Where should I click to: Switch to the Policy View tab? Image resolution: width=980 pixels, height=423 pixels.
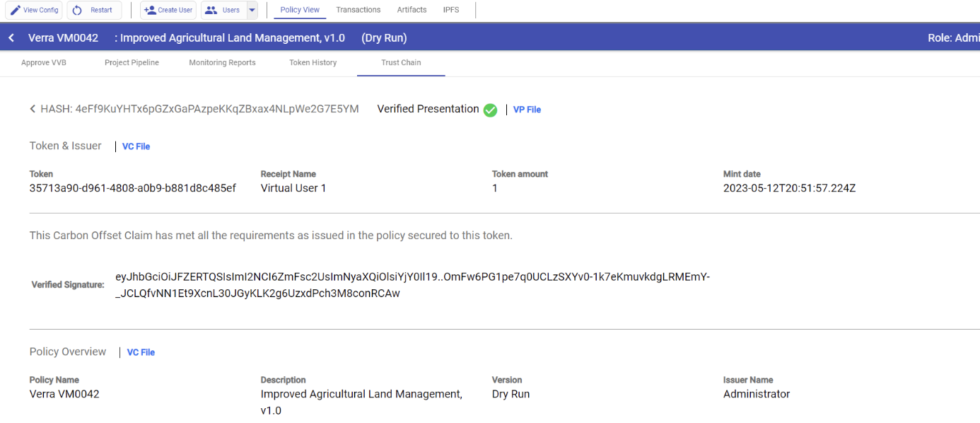coord(300,10)
